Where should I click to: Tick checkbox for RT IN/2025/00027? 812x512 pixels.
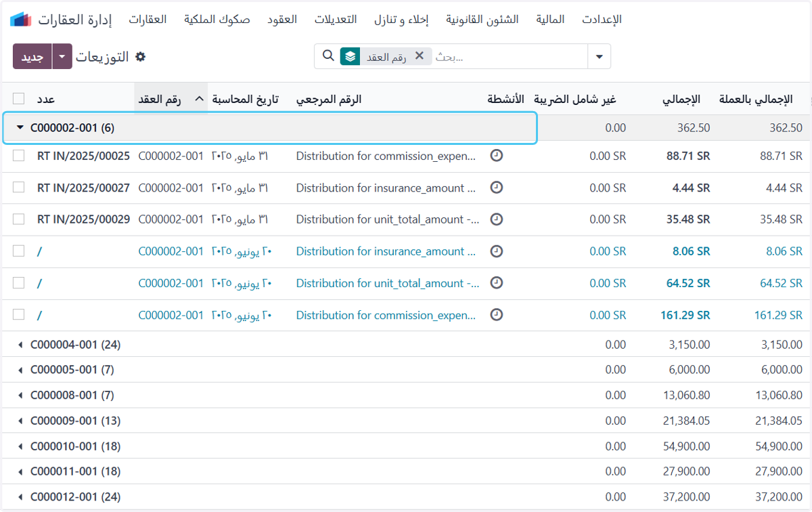click(x=19, y=188)
